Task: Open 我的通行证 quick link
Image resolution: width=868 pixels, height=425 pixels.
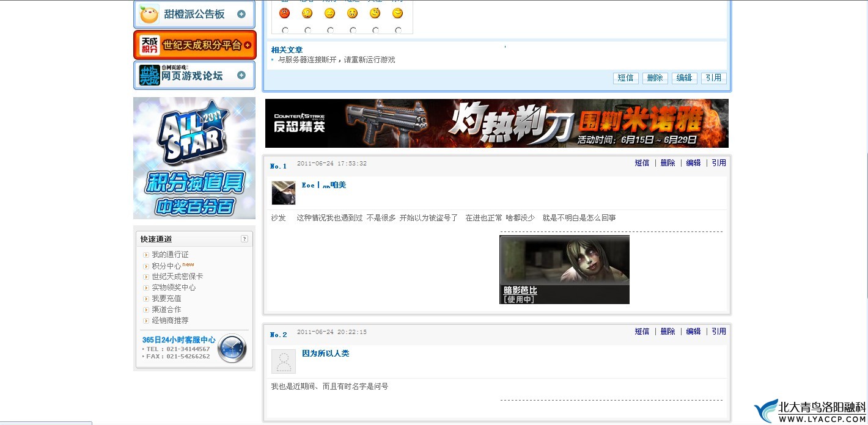Action: (x=170, y=255)
